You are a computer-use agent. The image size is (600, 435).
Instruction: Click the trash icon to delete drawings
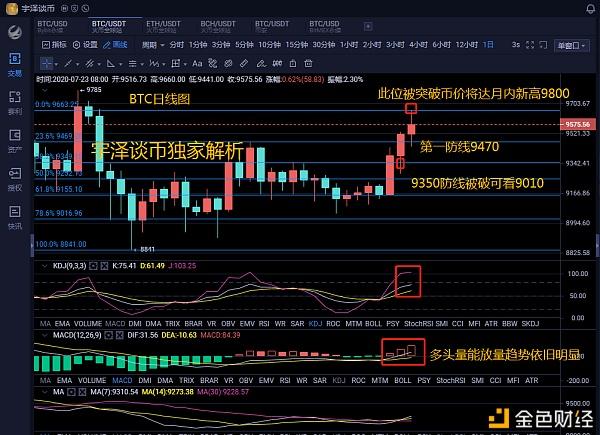(x=308, y=64)
